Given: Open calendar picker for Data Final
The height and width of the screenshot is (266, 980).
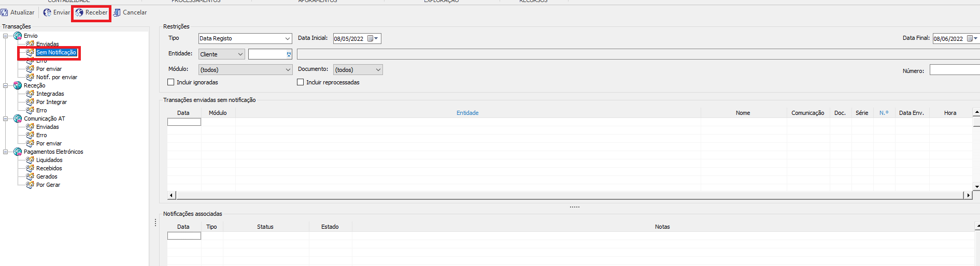Looking at the screenshot, I should [972, 39].
